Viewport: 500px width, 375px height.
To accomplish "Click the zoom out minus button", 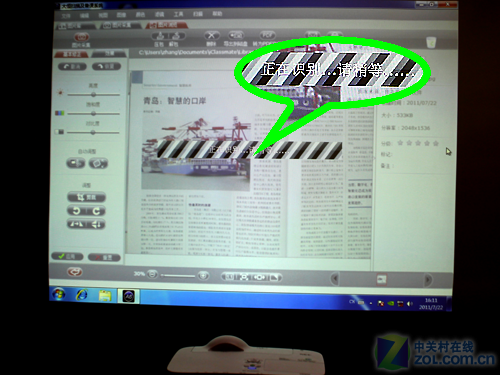I will pos(152,275).
